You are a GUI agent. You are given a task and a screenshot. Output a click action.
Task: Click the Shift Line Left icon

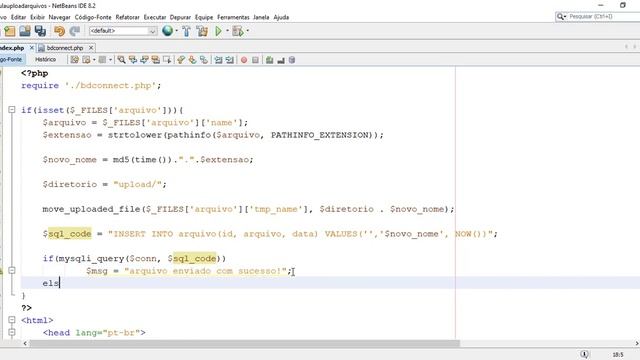coord(219,60)
